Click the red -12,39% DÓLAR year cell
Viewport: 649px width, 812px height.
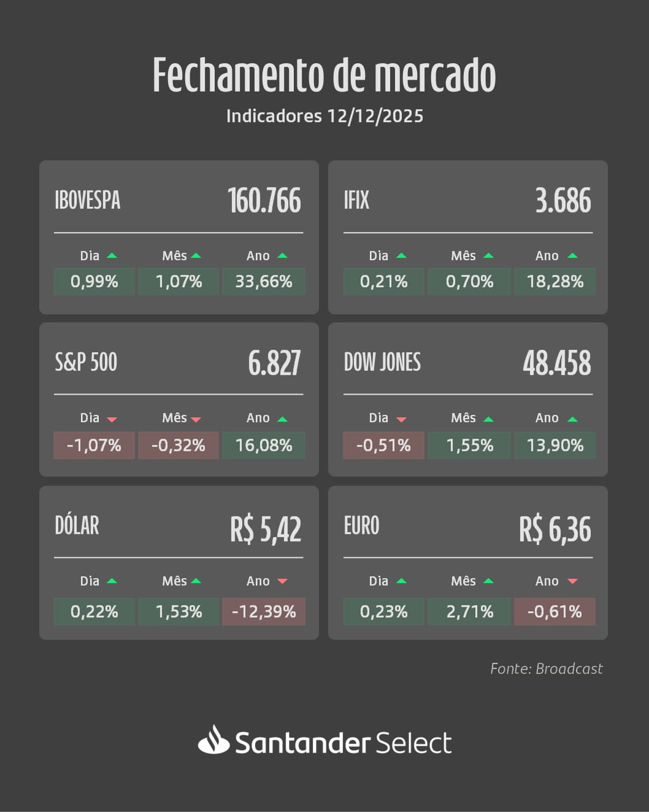pos(264,612)
